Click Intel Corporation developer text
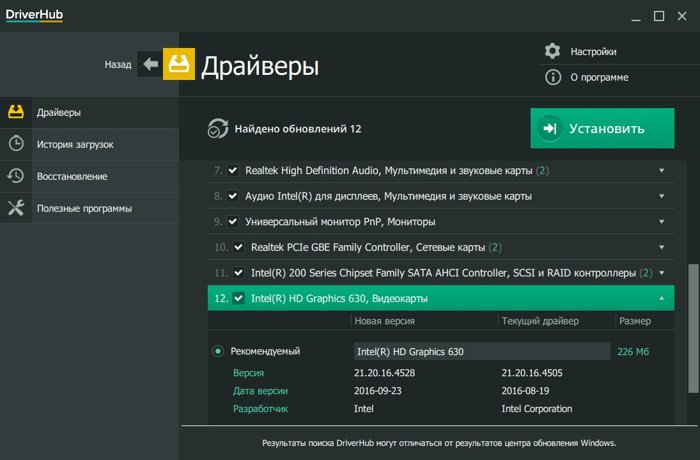 point(537,409)
